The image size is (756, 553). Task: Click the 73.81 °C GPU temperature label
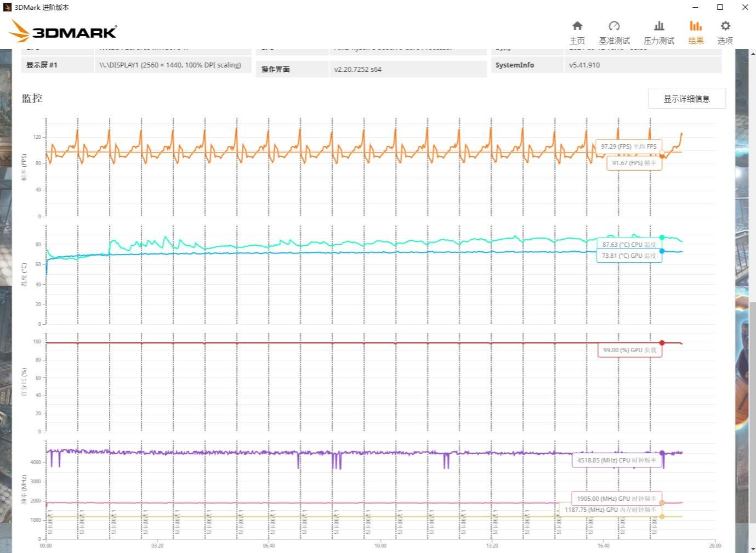pos(629,256)
